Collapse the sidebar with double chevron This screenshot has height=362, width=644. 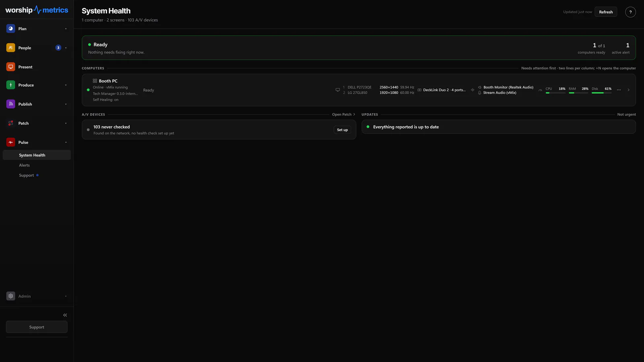pyautogui.click(x=65, y=315)
